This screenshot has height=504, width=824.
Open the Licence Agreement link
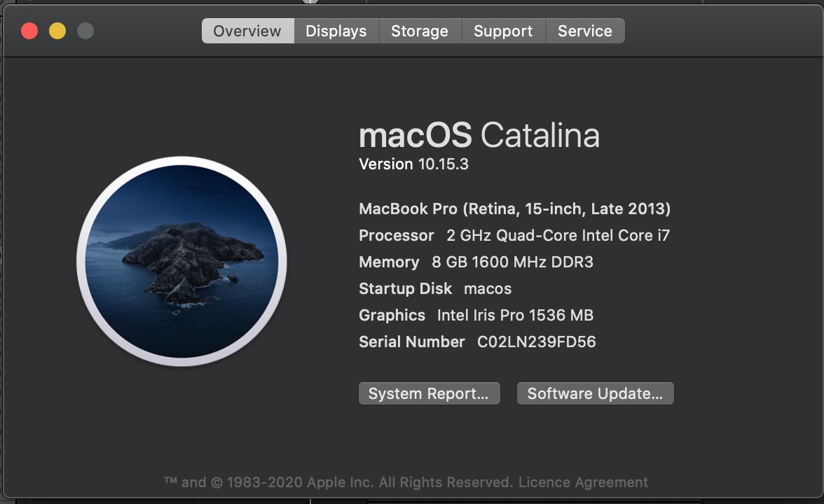tap(583, 482)
